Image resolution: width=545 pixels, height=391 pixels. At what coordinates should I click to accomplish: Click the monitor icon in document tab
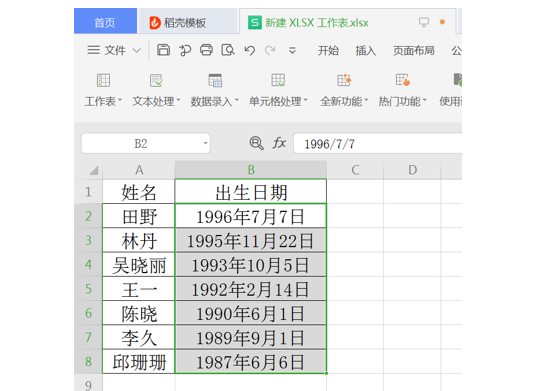click(424, 22)
